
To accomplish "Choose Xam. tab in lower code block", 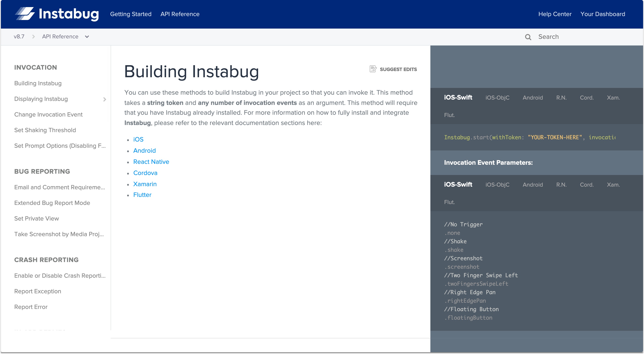I will pos(613,185).
